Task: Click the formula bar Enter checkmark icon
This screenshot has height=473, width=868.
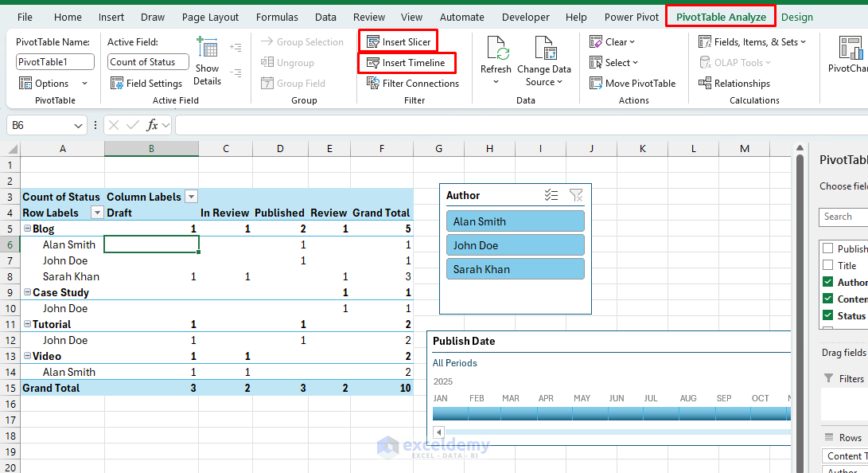Action: 132,125
